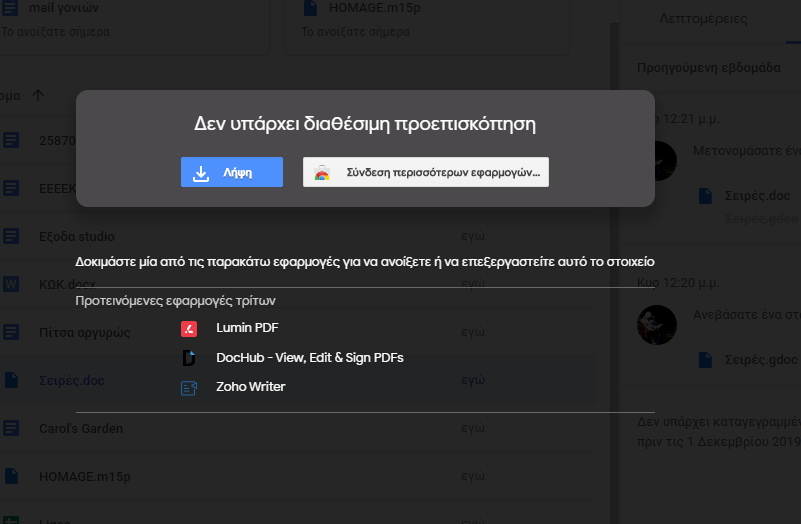The image size is (801, 524).
Task: Select ΚΩΚ.docx file in list
Action: [297, 284]
